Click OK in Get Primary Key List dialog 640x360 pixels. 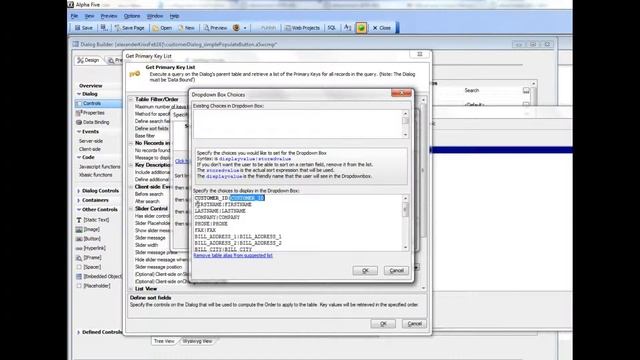tap(383, 324)
